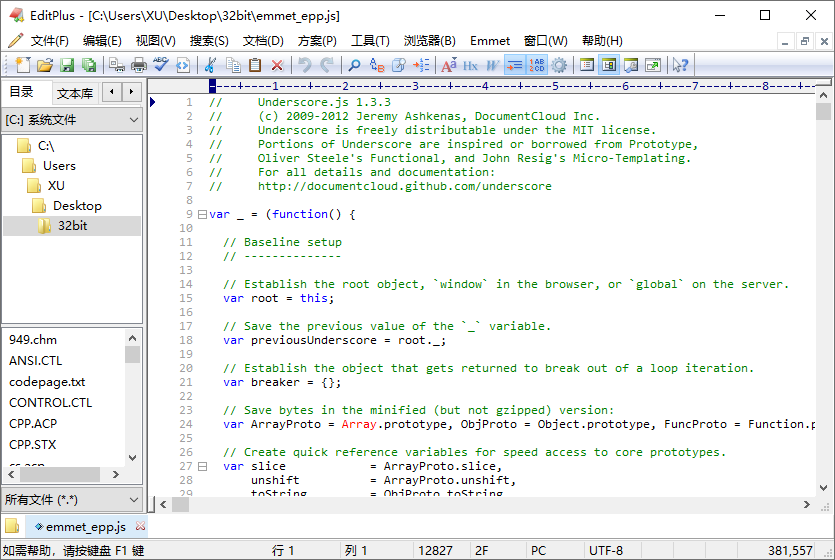Viewport: 835px width, 560px height.
Task: Select the XU folder in tree
Action: coord(56,185)
